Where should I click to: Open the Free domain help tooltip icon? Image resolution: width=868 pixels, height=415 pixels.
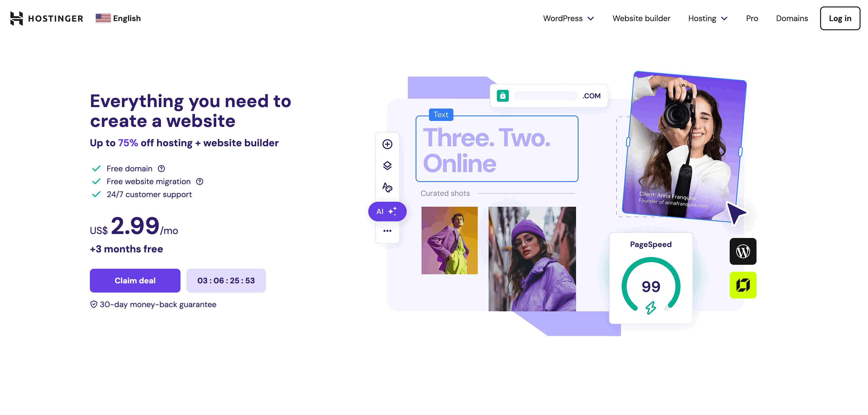(161, 169)
